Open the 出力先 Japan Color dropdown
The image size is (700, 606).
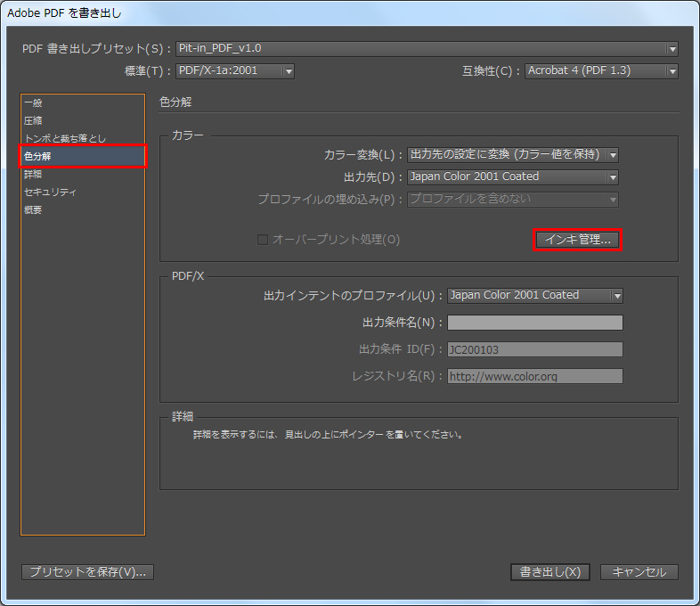coord(512,177)
